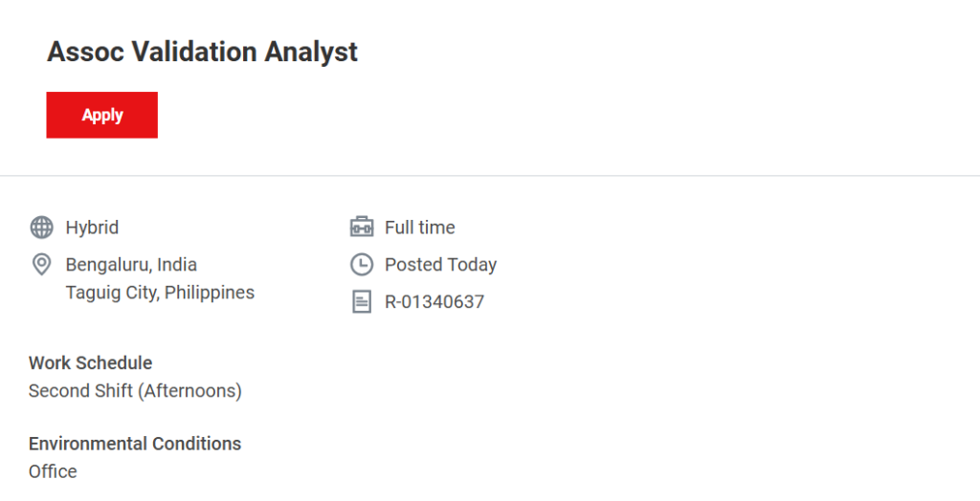
Task: Select the requisition ID R-01340637
Action: tap(434, 302)
